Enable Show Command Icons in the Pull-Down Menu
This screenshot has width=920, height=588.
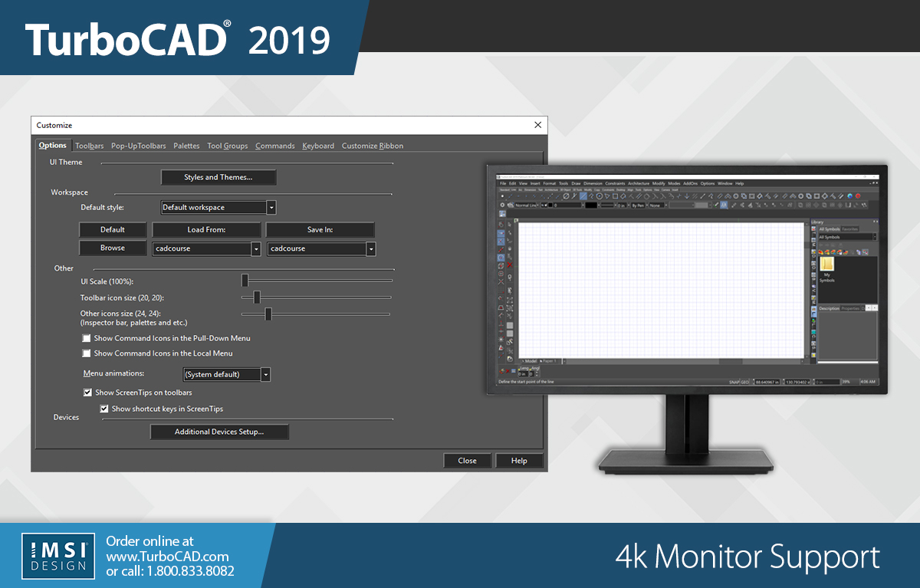[87, 338]
